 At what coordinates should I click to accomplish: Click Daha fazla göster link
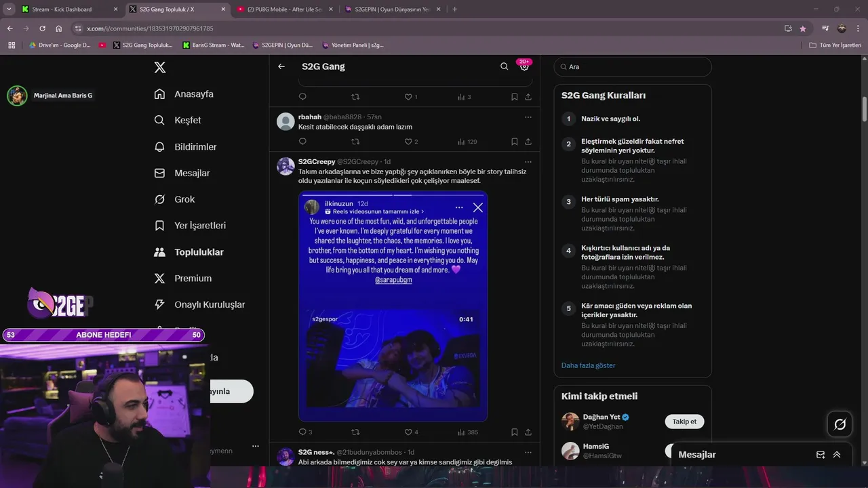[588, 365]
